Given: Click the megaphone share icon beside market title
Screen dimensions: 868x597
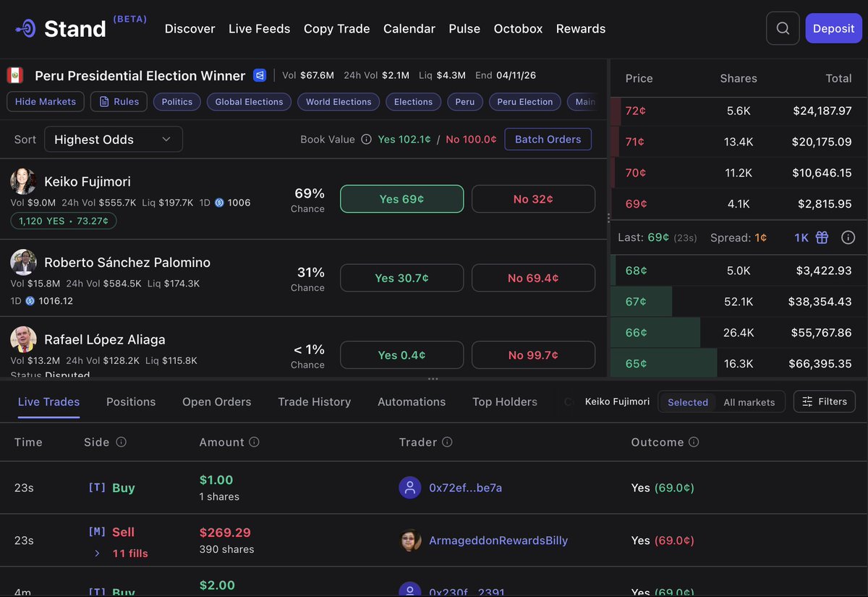Looking at the screenshot, I should point(260,75).
